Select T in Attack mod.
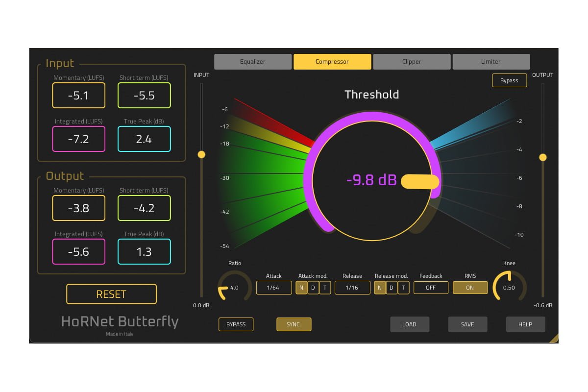Image resolution: width=588 pixels, height=392 pixels. coord(325,288)
